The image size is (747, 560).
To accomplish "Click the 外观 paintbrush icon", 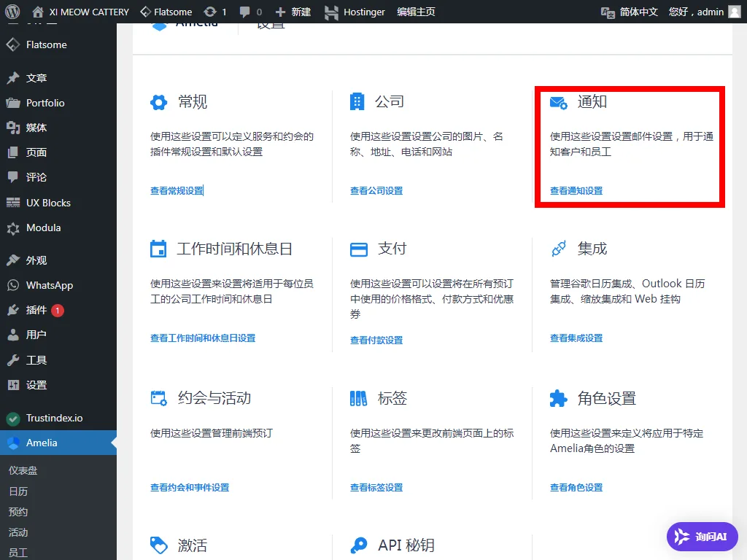I will (x=13, y=260).
